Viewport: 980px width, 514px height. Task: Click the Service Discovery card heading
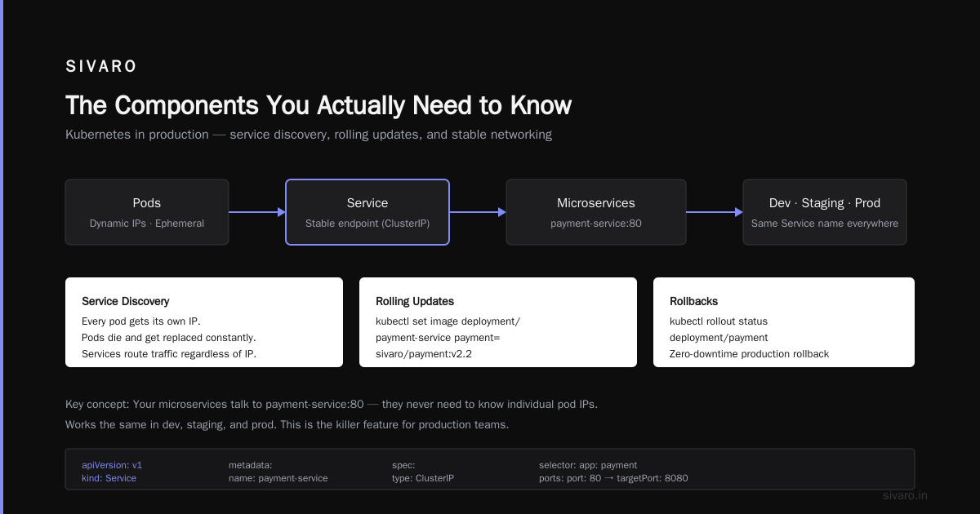pos(126,302)
